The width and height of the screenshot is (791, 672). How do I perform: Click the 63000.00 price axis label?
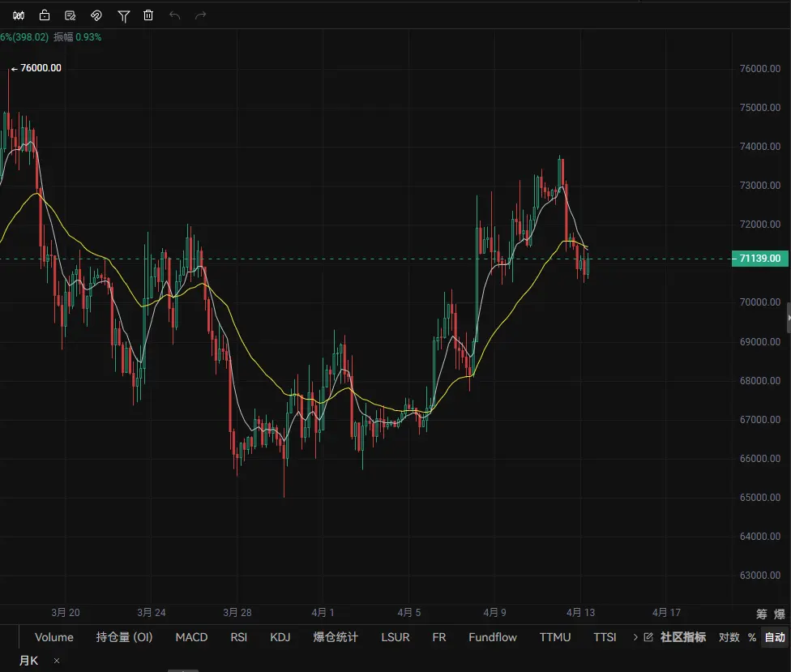[759, 576]
